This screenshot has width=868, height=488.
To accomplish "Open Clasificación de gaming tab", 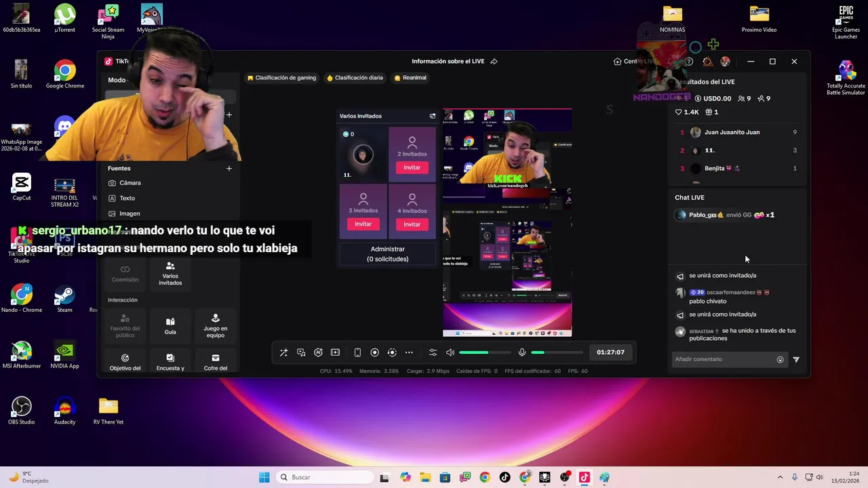I will (x=281, y=78).
